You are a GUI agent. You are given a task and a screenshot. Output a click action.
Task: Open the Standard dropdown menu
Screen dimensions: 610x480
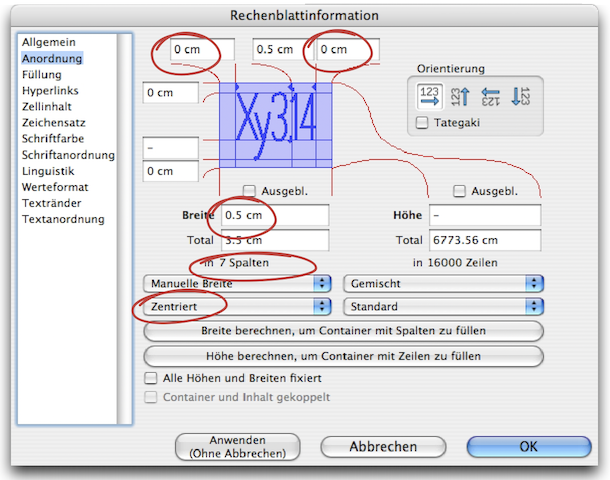(x=442, y=306)
